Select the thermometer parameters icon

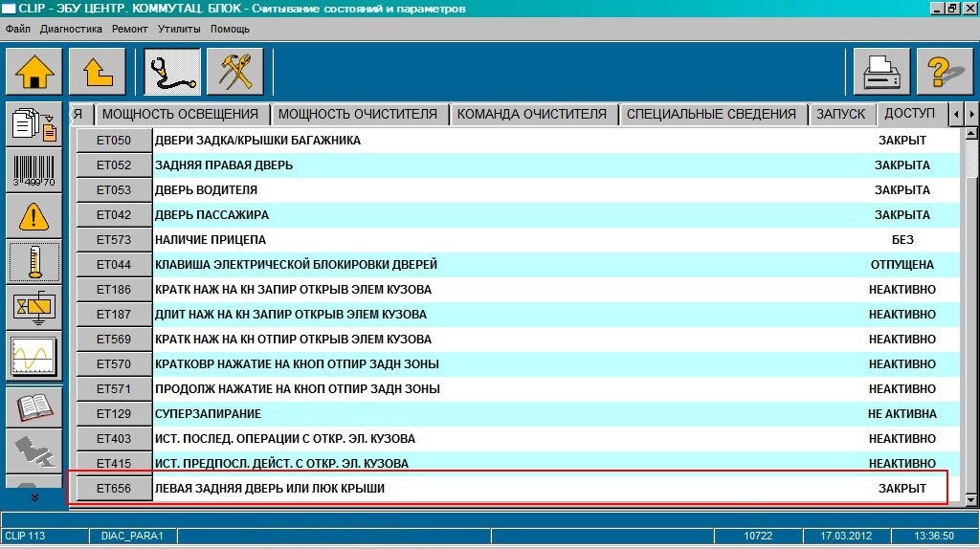33,262
